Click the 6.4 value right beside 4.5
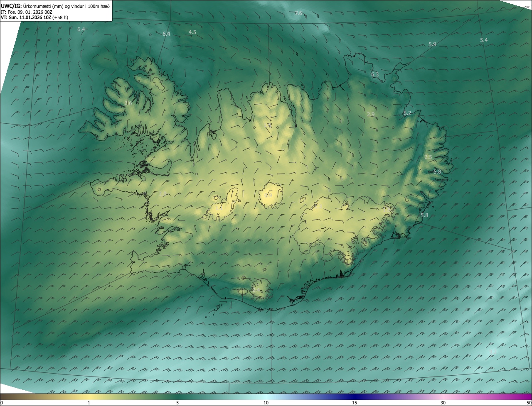532x406 pixels. click(x=166, y=34)
